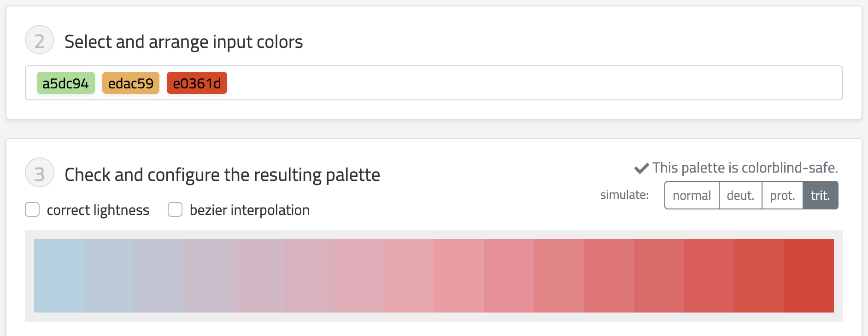The height and width of the screenshot is (336, 868).
Task: Click the "bezier interpolation" label text
Action: point(249,210)
